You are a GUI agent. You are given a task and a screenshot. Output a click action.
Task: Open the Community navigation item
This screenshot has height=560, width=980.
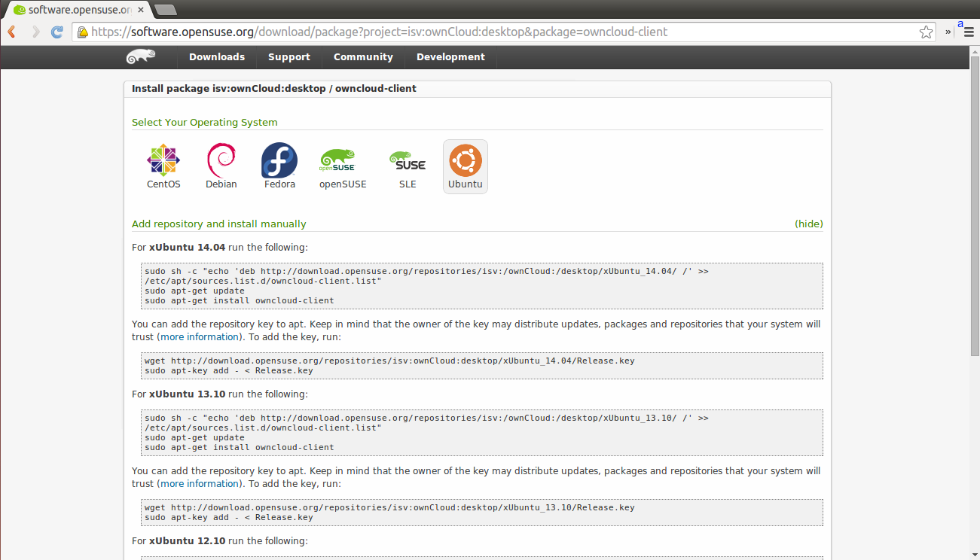[363, 57]
